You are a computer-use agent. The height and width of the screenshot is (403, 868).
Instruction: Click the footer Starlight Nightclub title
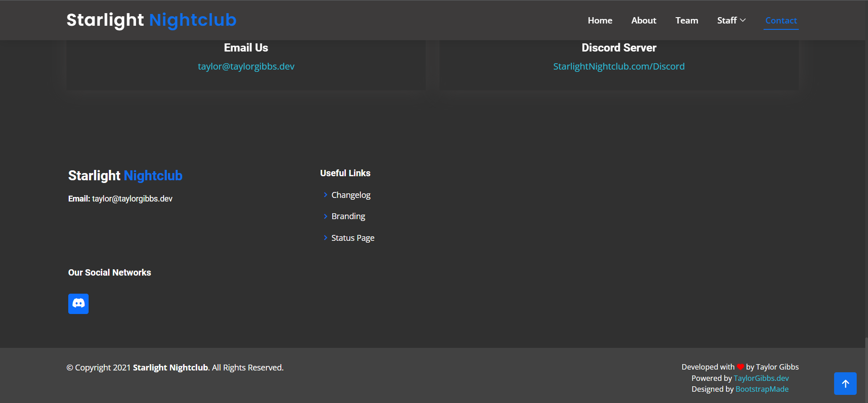tap(125, 175)
